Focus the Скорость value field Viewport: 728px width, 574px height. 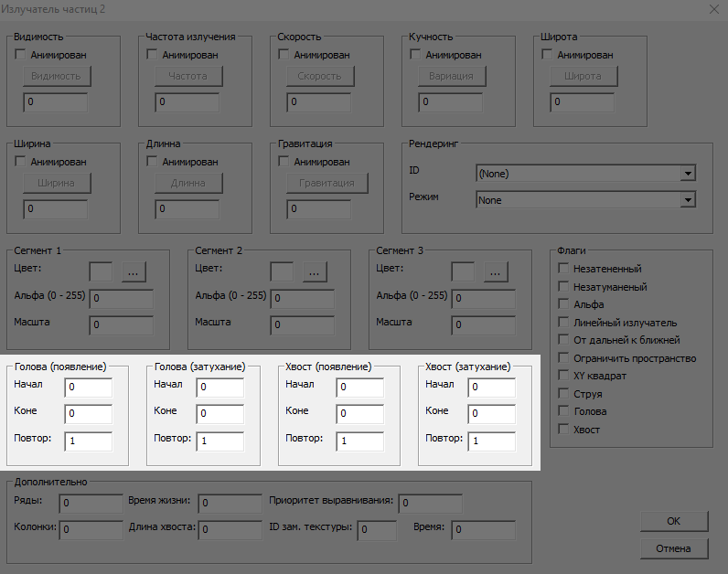click(x=319, y=102)
